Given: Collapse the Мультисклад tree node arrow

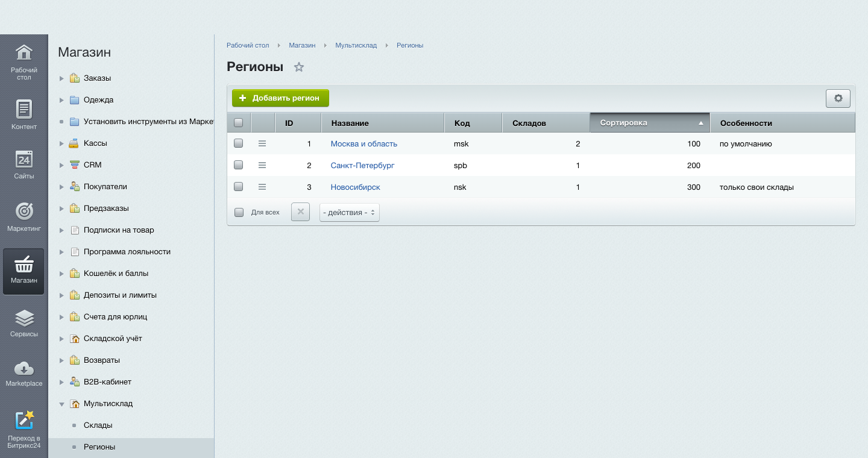Looking at the screenshot, I should tap(61, 404).
